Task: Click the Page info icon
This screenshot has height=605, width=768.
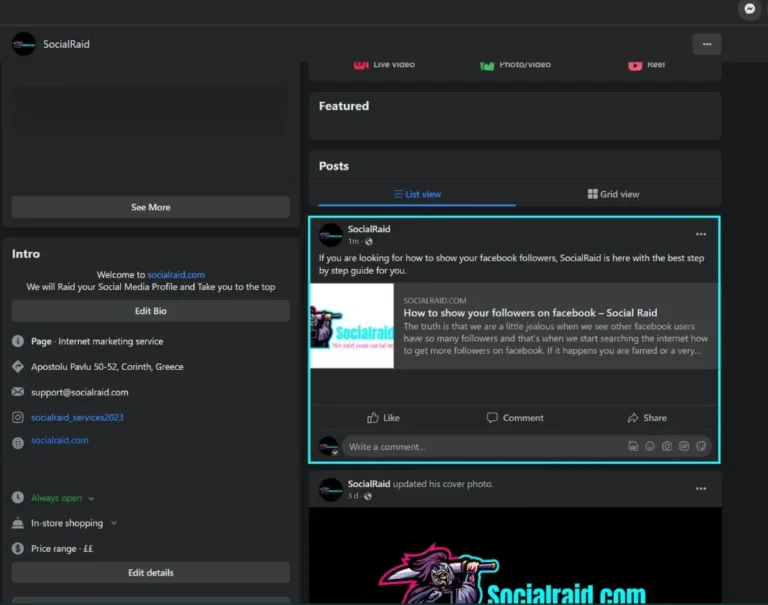Action: [18, 341]
